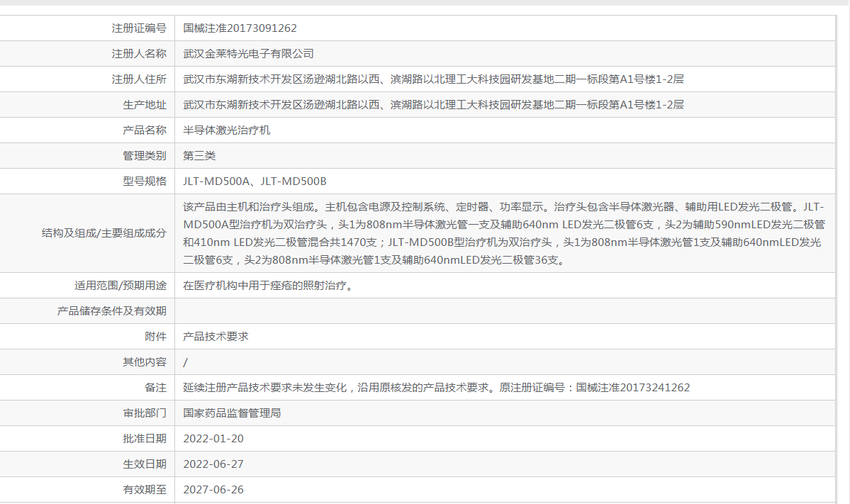Click the 注册人名称 label
Screen dimensions: 850x504
[x=139, y=54]
